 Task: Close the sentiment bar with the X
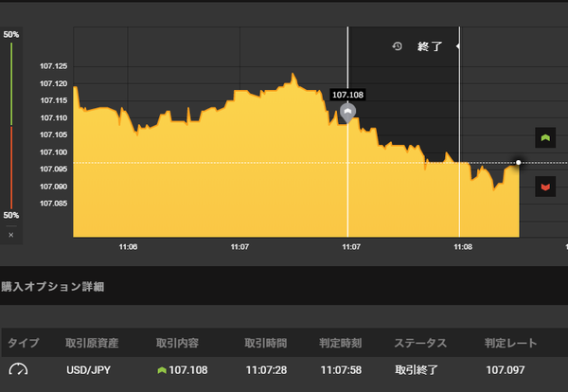[10, 235]
